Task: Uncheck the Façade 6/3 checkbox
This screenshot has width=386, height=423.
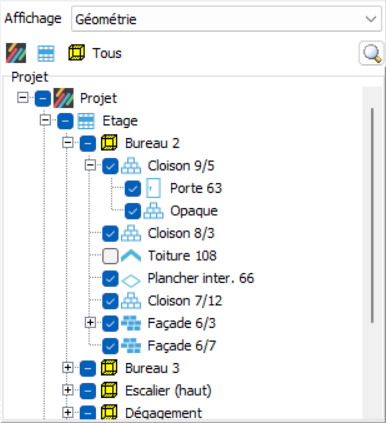Action: 110,323
